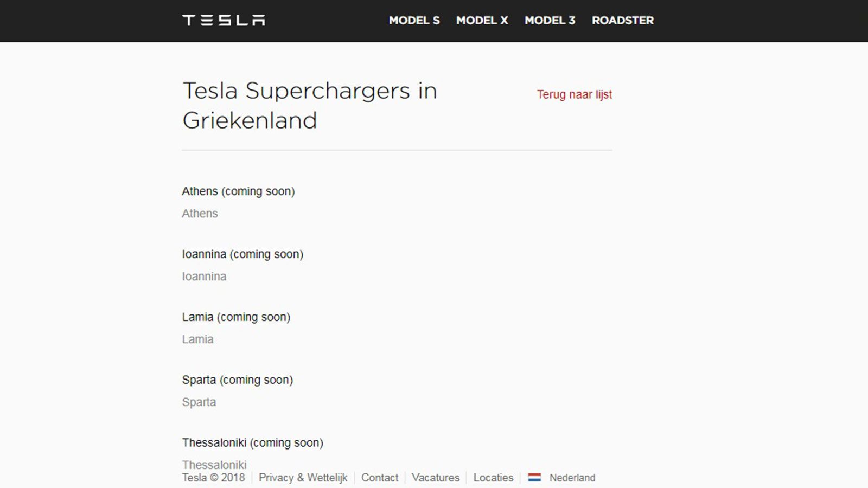Screen dimensions: 868x488
Task: Select Lamia (coming soon) location
Action: click(x=236, y=317)
